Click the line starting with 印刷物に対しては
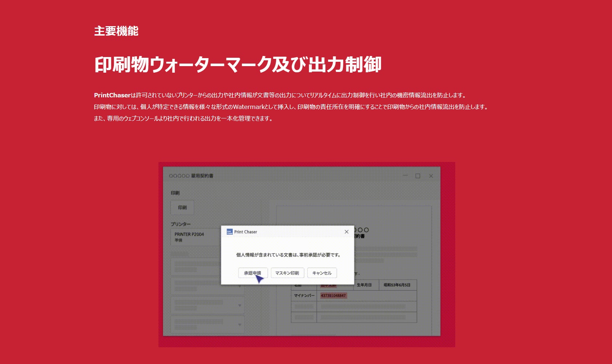Viewport: 612px width, 364px height. click(292, 107)
